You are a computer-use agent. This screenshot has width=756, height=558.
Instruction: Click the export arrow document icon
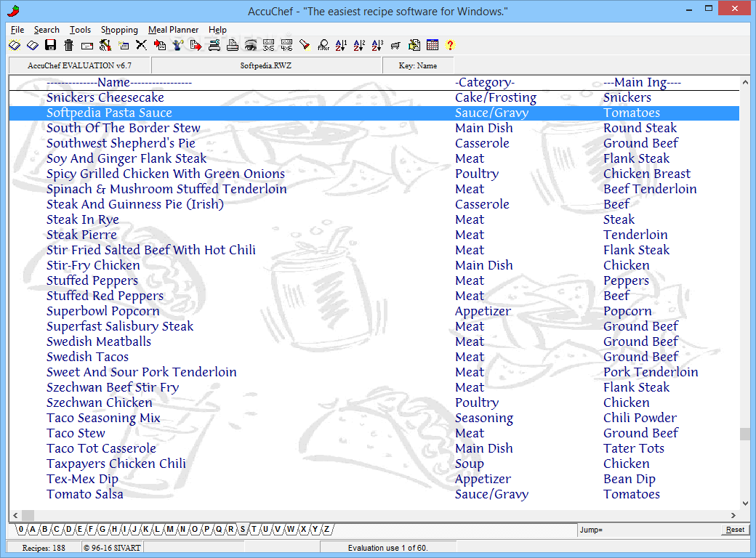coord(196,45)
